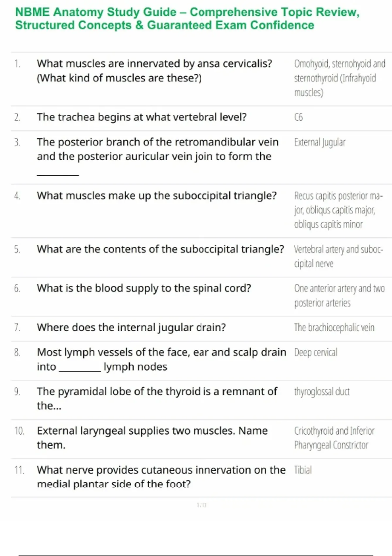Screen dimensions: 392x556
Task: Click the internal jugular drain question
Action: point(131,327)
